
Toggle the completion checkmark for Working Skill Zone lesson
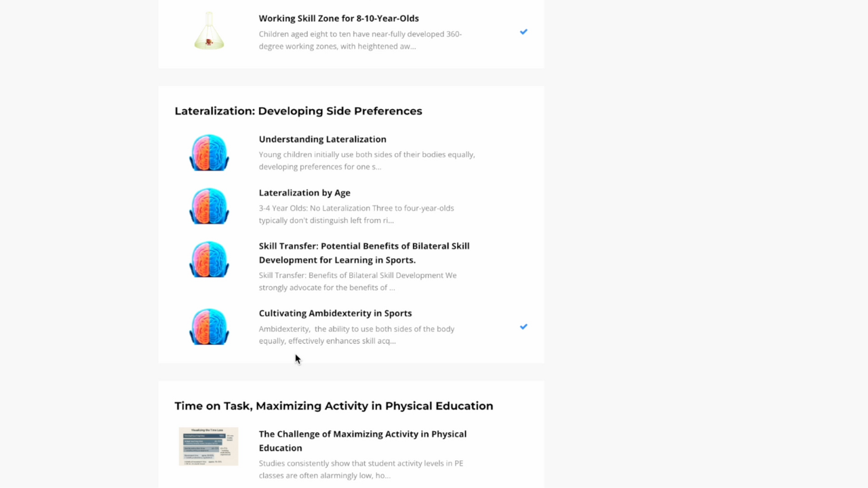tap(524, 32)
